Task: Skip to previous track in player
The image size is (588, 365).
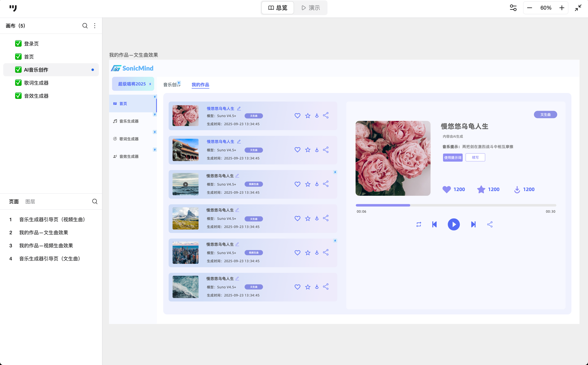Action: (434, 224)
